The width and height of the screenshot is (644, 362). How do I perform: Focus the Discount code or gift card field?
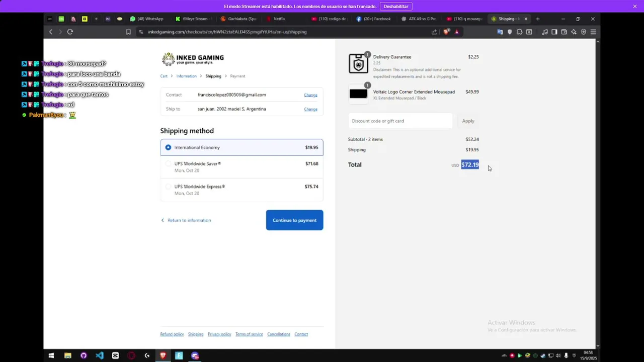point(400,121)
